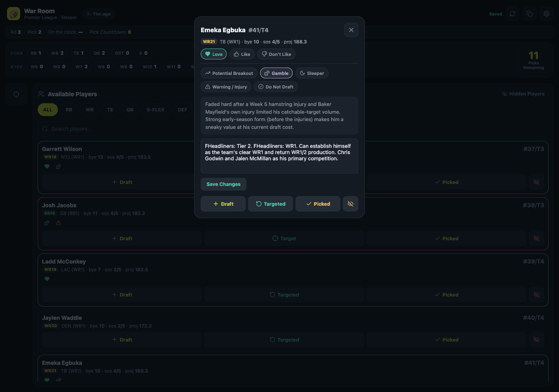Screen dimensions: 559x392
Task: Open the Hidden Players list
Action: point(523,94)
